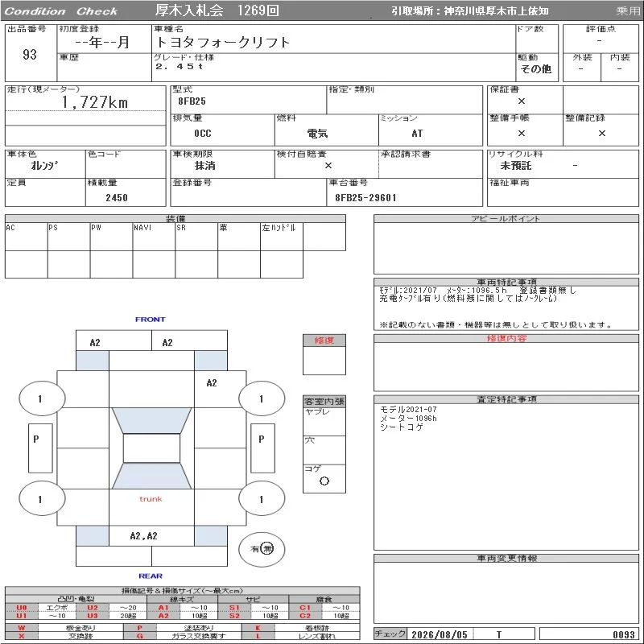Click the 左ハンドル equipment cell

282,237
